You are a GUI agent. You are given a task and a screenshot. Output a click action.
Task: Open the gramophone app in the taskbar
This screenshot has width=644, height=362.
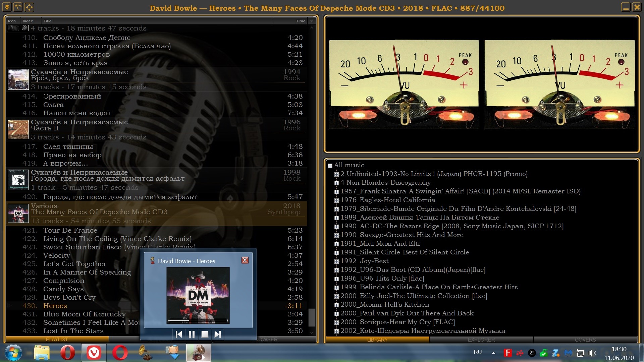[146, 353]
